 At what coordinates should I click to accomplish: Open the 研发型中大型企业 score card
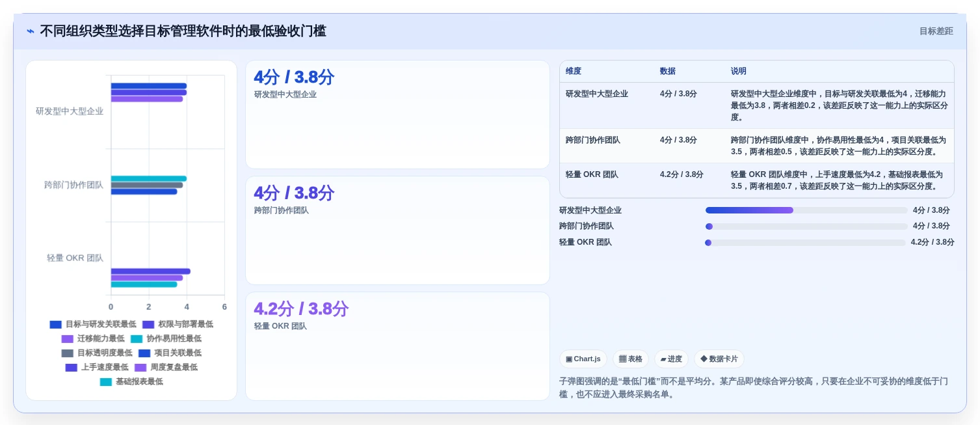(x=397, y=115)
